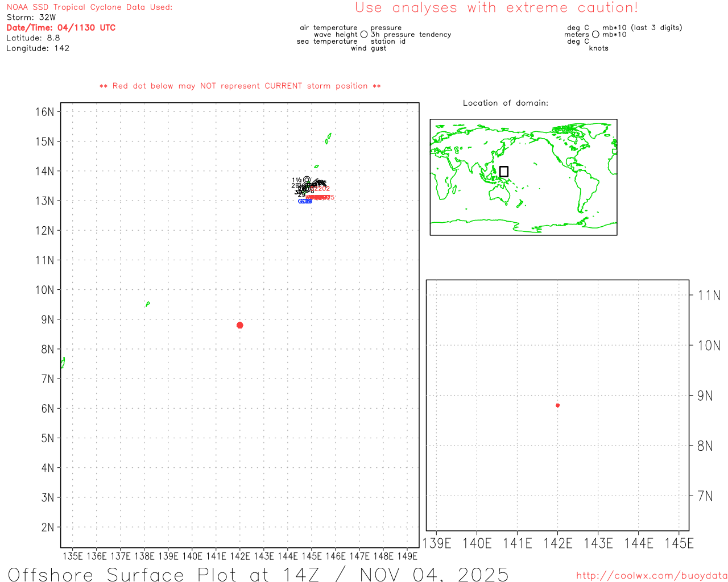
Task: Click the station circle in the units legend
Action: click(x=595, y=35)
